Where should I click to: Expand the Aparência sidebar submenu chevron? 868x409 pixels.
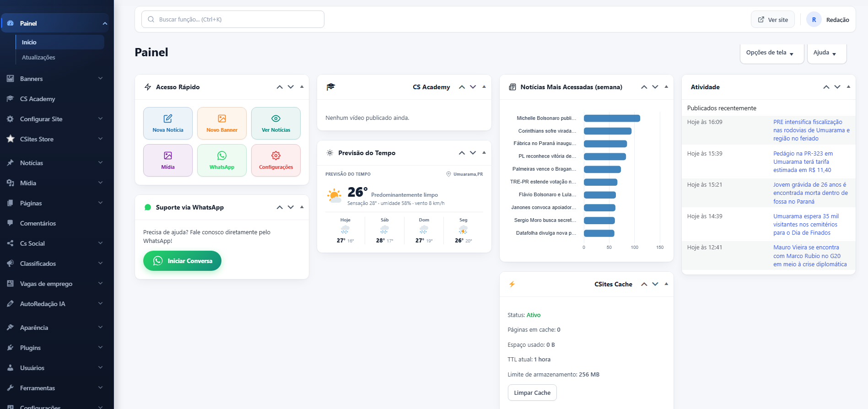[x=100, y=327]
